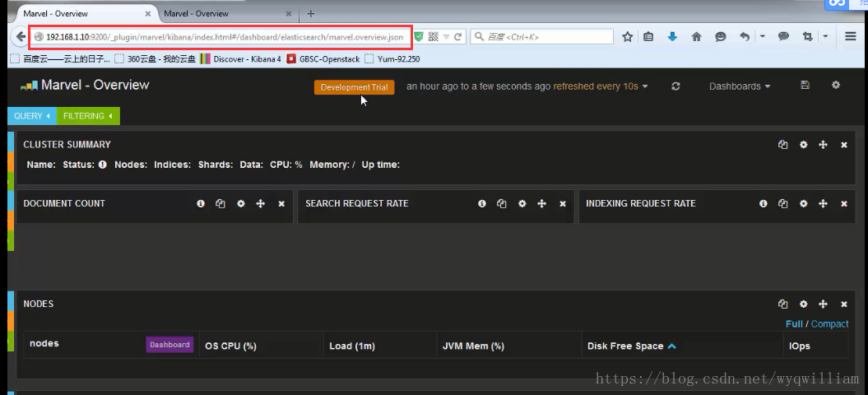Focus the Baidu search box
Image resolution: width=868 pixels, height=395 pixels.
(x=542, y=37)
